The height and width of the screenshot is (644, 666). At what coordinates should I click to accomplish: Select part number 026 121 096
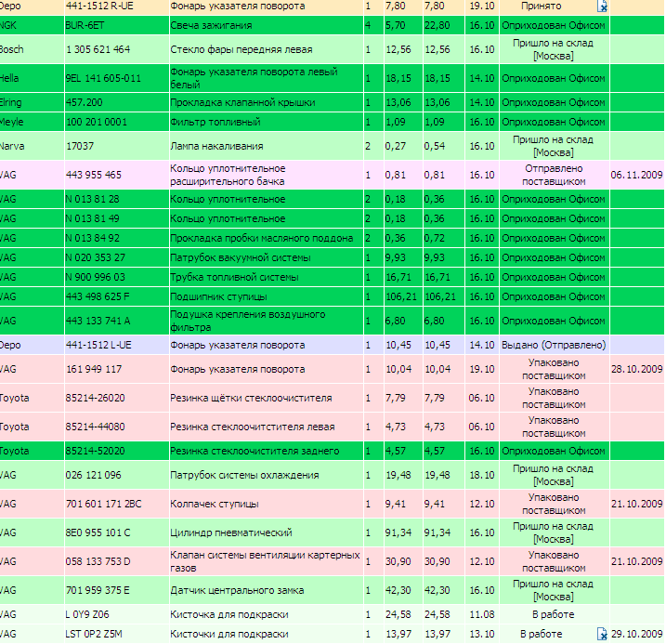[94, 475]
